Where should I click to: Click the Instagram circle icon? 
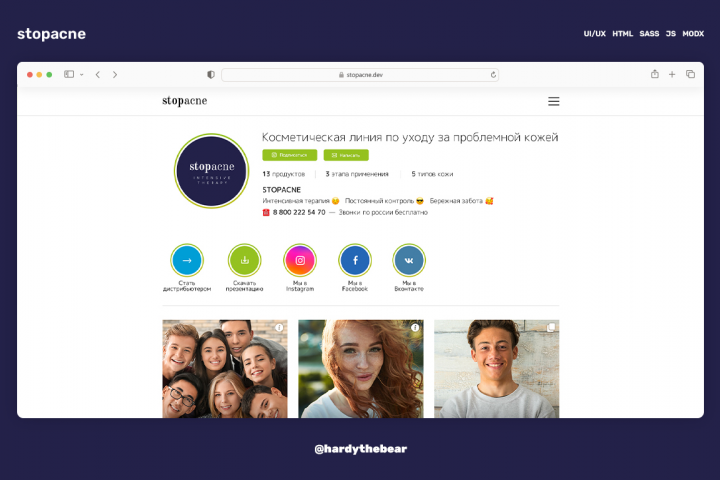click(x=300, y=260)
